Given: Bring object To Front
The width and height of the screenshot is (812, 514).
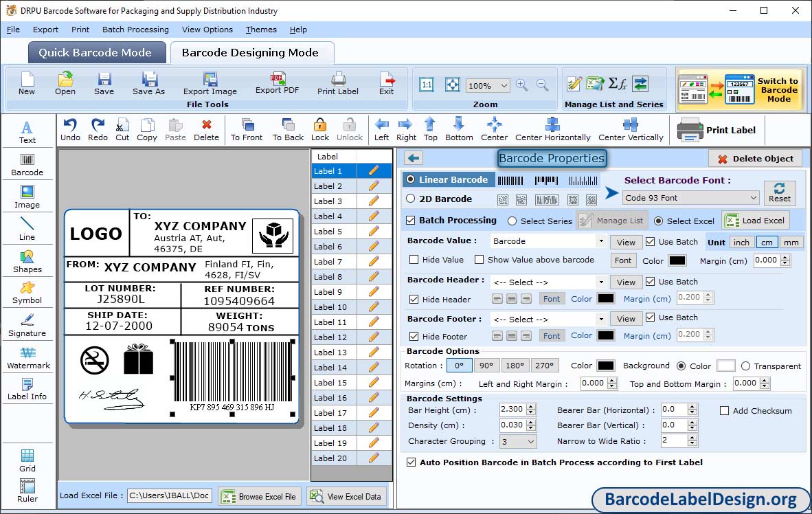Looking at the screenshot, I should (x=247, y=130).
